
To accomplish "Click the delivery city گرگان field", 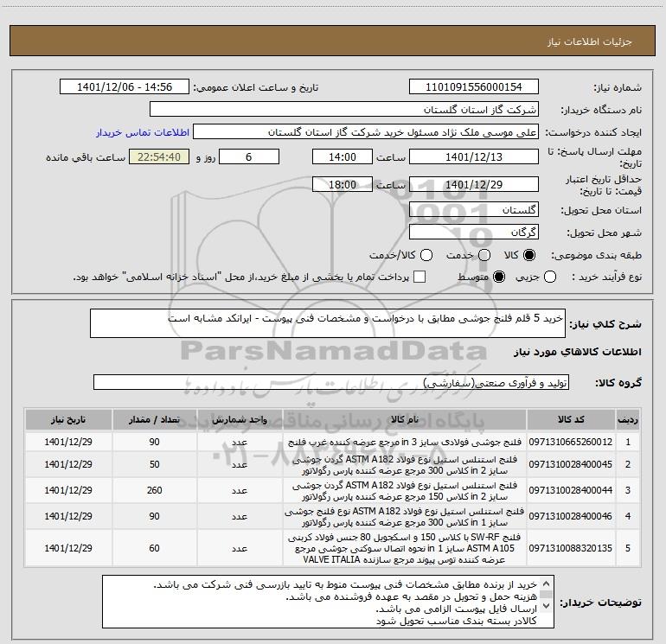I will 474,233.
